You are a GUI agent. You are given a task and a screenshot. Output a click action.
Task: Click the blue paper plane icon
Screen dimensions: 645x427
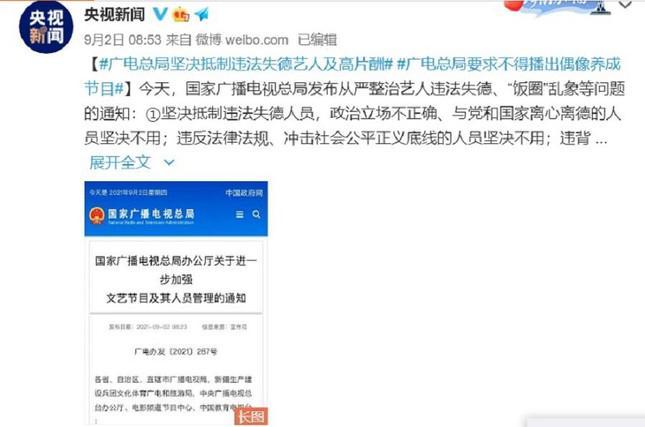pos(202,14)
